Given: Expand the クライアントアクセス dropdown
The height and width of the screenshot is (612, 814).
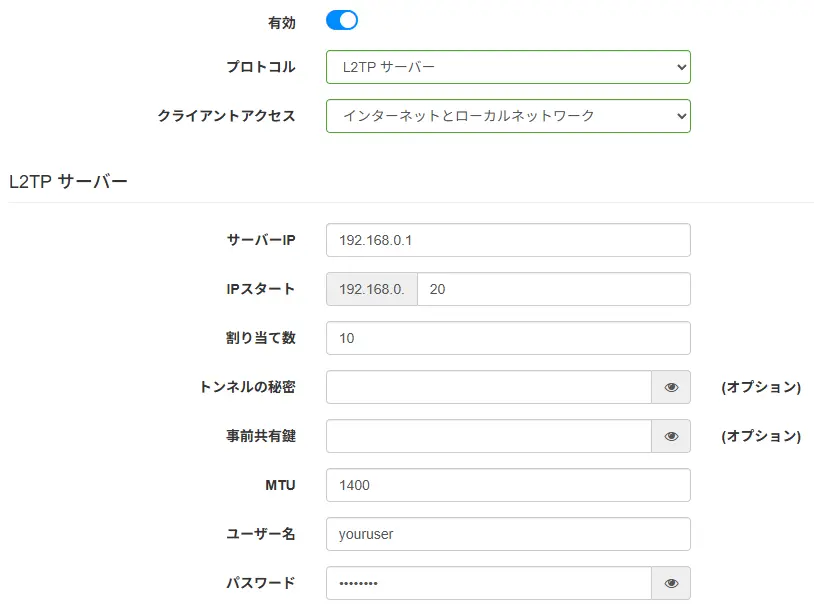Looking at the screenshot, I should pos(508,116).
